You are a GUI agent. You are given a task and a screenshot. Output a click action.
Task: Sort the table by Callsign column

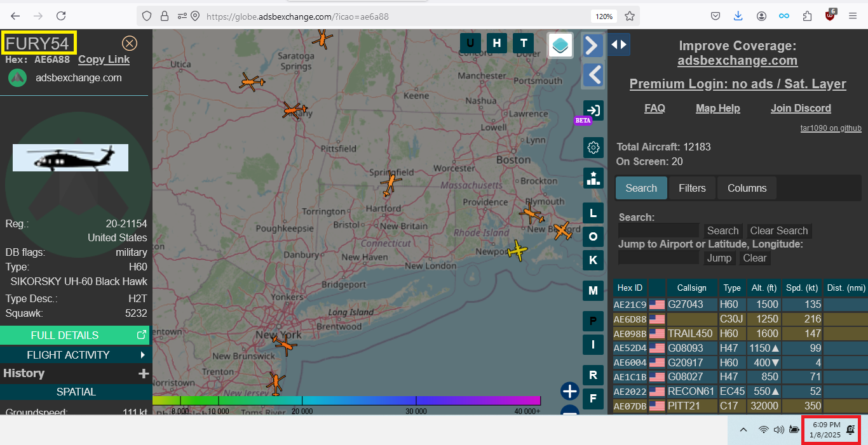click(691, 288)
